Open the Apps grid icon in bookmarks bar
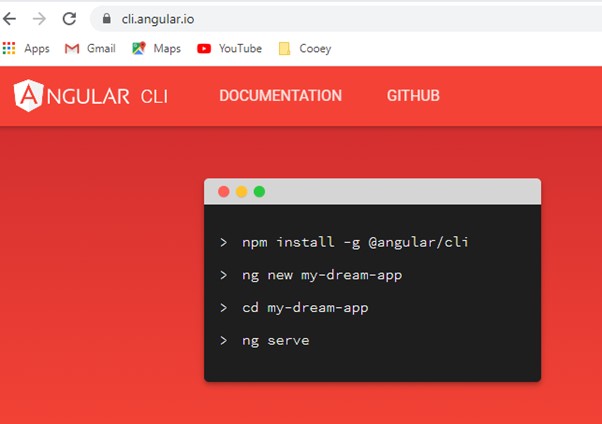This screenshot has height=424, width=602. (x=9, y=48)
